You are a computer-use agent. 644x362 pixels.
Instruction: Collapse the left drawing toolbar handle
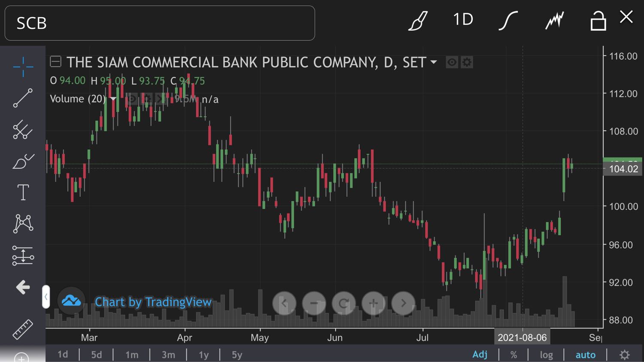(46, 297)
